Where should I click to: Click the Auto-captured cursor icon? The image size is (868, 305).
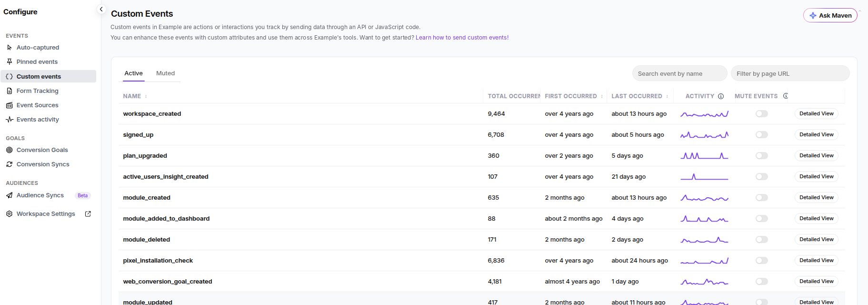(9, 48)
